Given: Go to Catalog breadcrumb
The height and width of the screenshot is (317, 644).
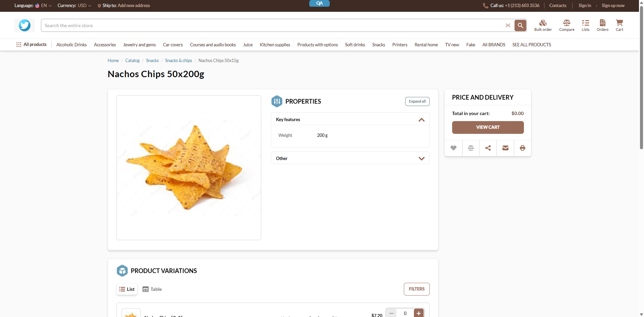Looking at the screenshot, I should pyautogui.click(x=132, y=61).
